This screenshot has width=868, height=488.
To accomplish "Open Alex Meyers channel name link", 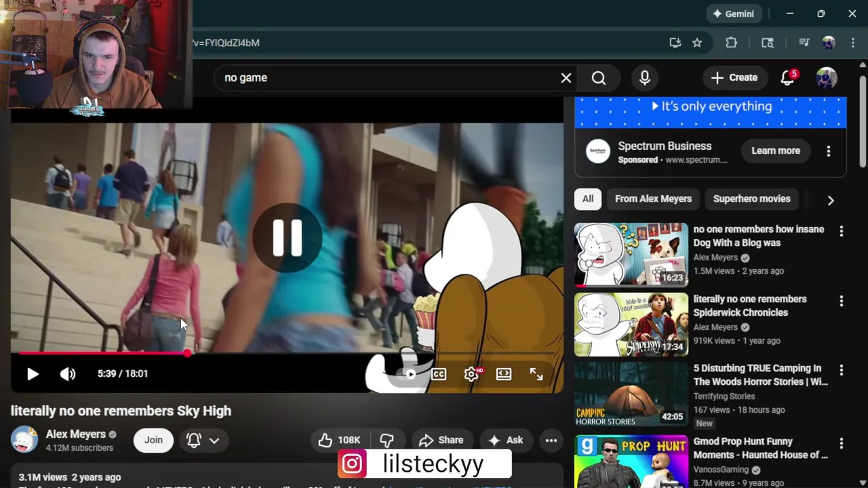I will click(75, 434).
